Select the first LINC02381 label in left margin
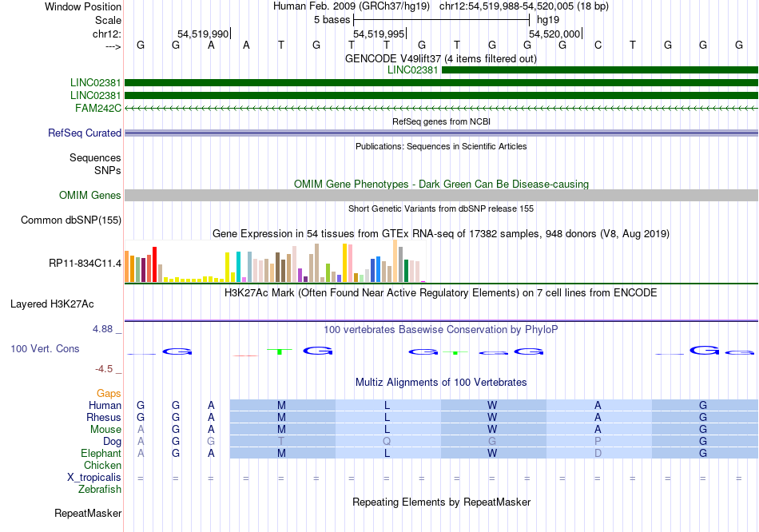The width and height of the screenshot is (759, 532). [95, 83]
